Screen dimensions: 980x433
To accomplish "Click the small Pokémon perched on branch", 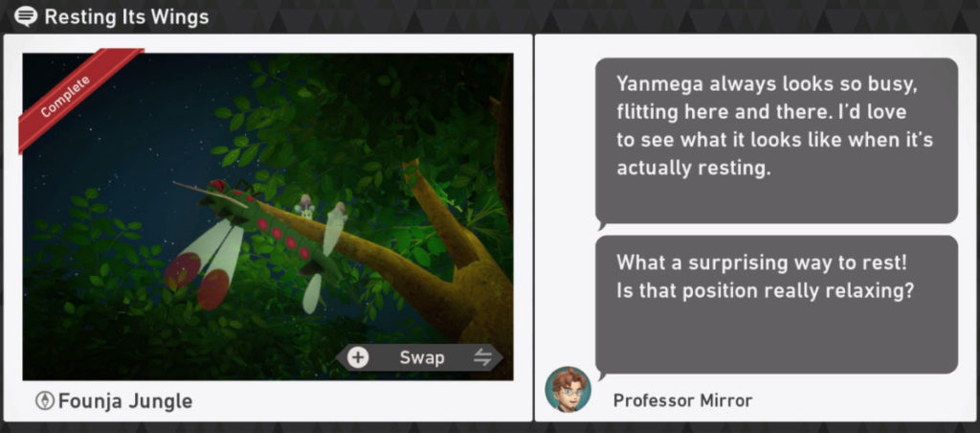I will click(305, 207).
